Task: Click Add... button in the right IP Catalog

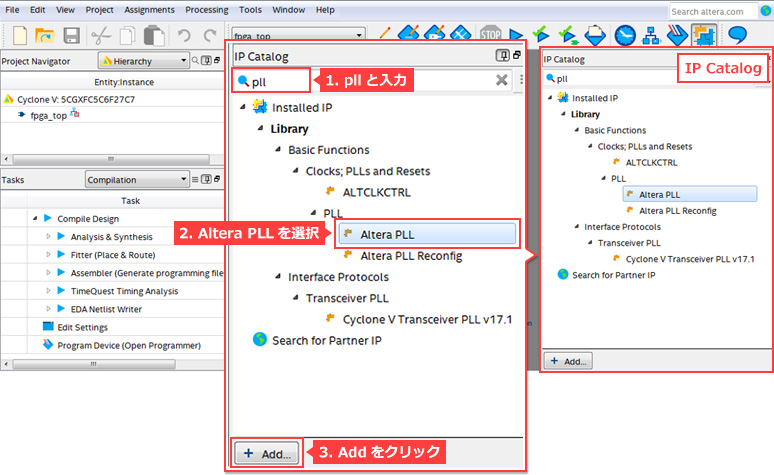Action: click(568, 361)
